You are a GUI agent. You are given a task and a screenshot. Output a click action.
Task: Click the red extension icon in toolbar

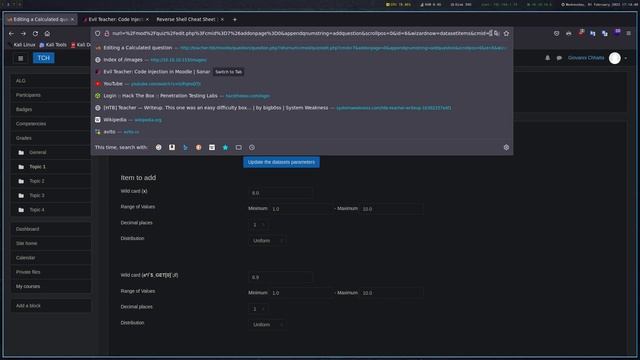click(x=581, y=33)
